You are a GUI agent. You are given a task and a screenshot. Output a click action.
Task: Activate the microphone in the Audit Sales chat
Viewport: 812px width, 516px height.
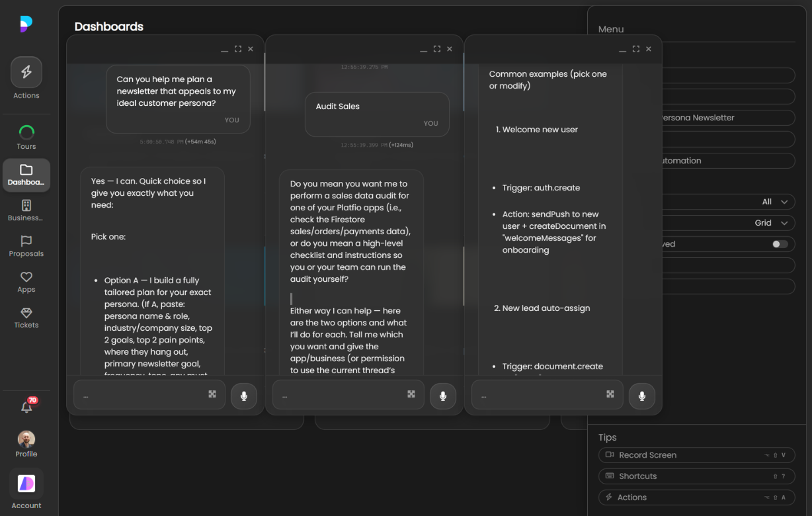(443, 396)
